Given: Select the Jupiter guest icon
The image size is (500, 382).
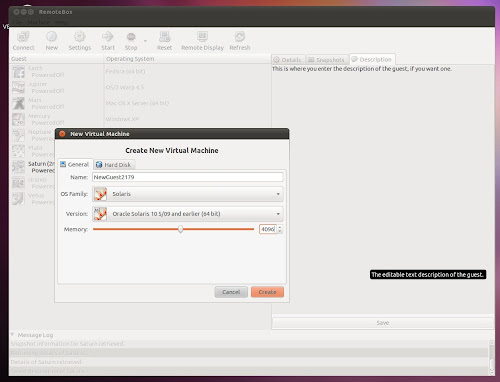Looking at the screenshot, I should pyautogui.click(x=18, y=87).
